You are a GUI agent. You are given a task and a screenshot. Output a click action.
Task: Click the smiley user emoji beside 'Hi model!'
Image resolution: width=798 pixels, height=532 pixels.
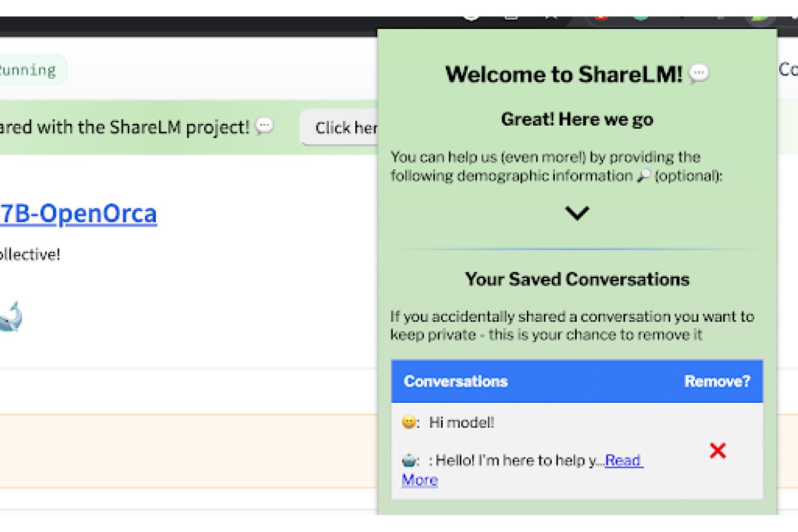[409, 422]
